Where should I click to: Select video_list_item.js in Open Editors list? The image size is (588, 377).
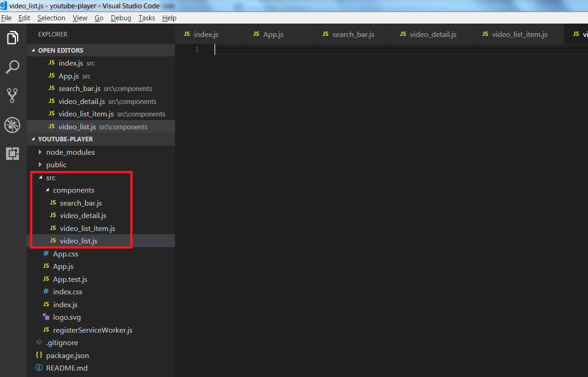click(101, 114)
